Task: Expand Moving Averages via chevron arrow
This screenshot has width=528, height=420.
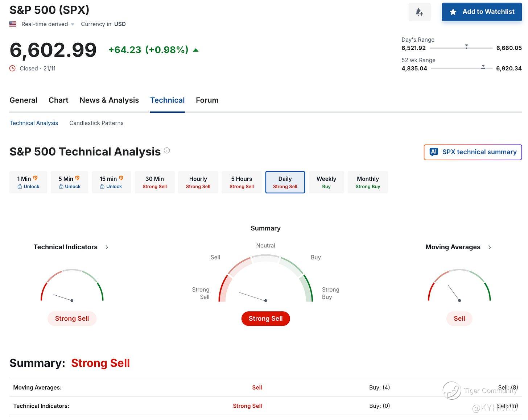Action: 490,247
